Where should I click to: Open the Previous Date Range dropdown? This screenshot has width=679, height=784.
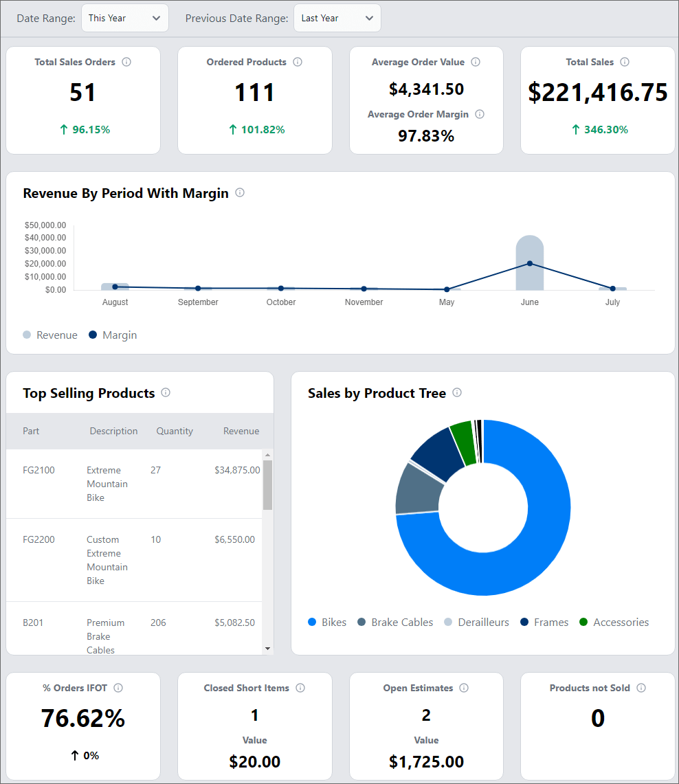click(337, 18)
